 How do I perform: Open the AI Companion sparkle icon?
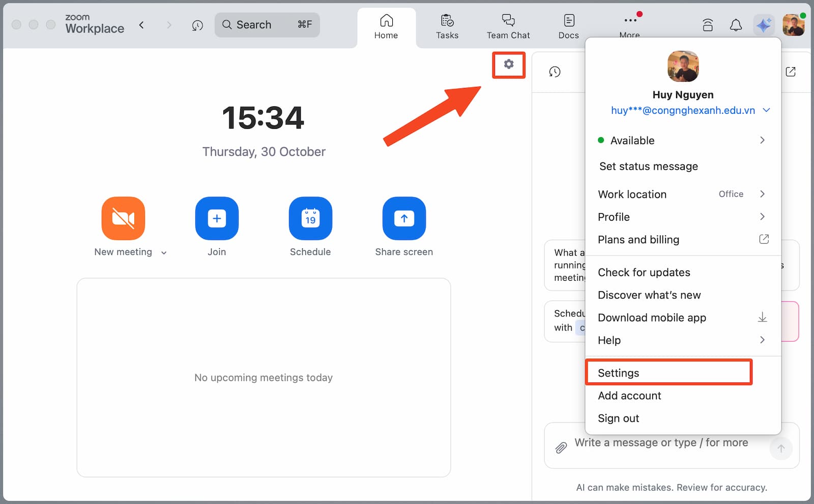(x=763, y=25)
